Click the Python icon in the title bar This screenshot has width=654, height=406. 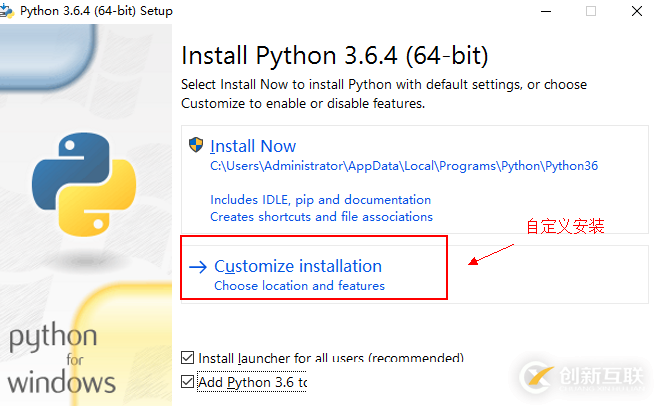(x=9, y=11)
